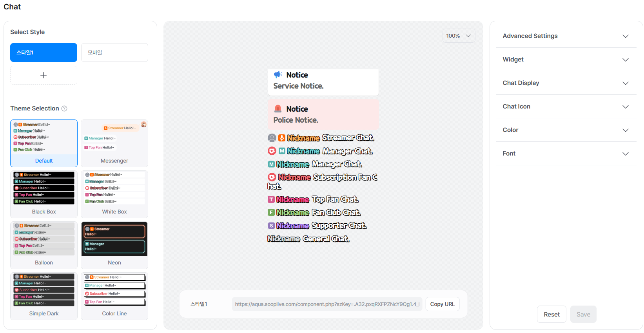Open the 100% zoom dropdown
The width and height of the screenshot is (644, 333).
point(459,36)
